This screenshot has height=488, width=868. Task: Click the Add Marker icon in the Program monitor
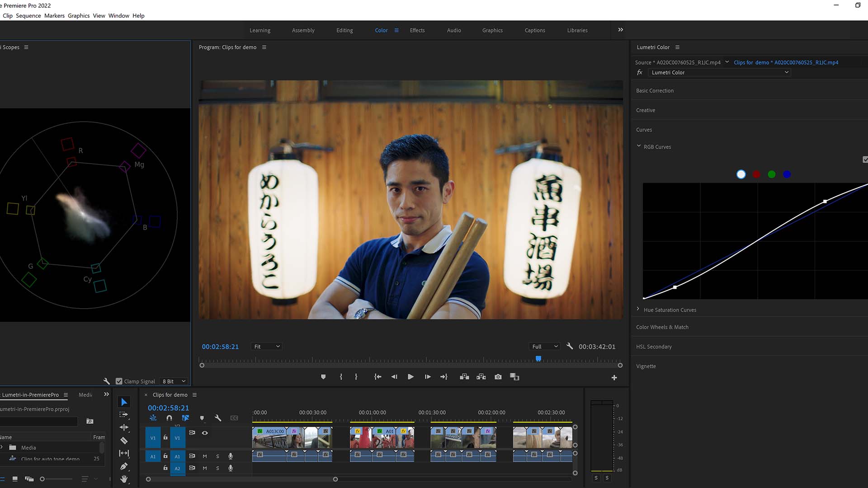[x=323, y=376]
